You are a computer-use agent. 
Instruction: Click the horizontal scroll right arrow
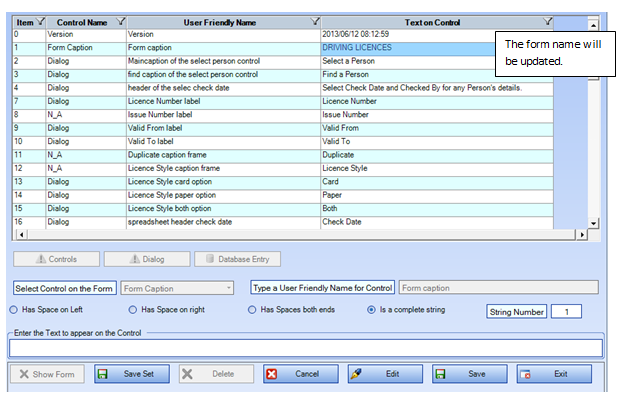click(x=582, y=235)
